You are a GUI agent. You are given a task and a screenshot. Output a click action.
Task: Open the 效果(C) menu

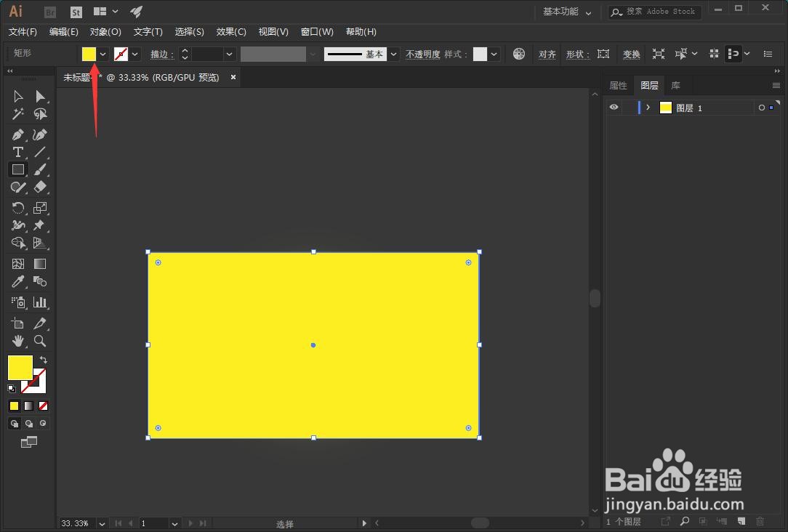(231, 32)
